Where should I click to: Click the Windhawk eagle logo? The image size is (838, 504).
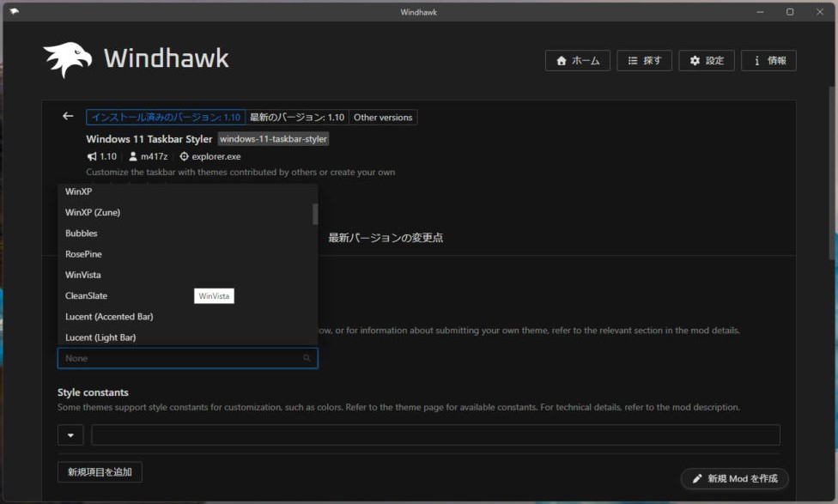[67, 58]
